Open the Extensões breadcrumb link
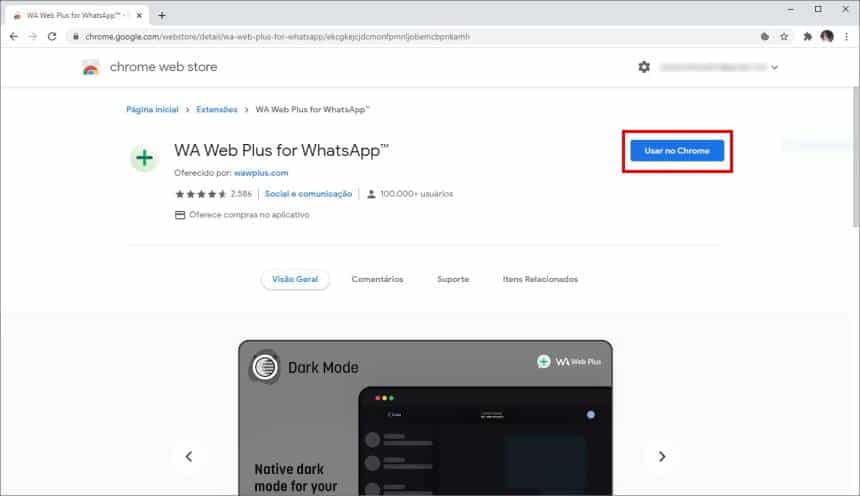Image resolution: width=860 pixels, height=496 pixels. (217, 110)
